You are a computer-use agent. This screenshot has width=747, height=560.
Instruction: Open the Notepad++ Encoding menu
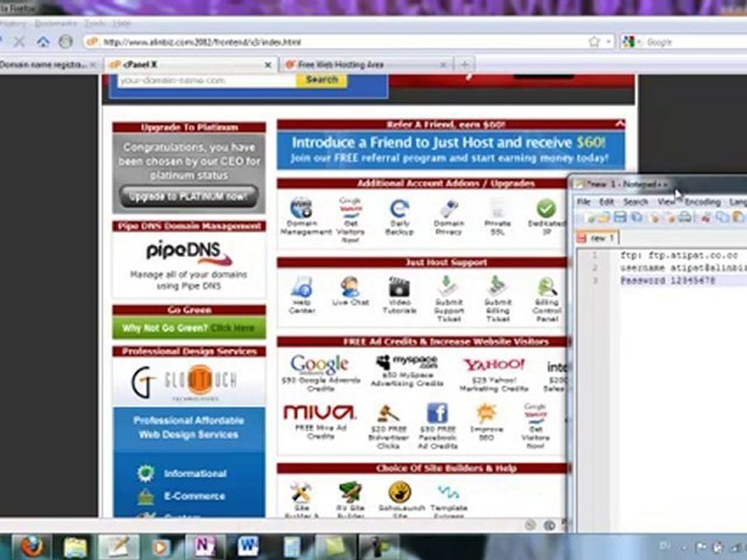703,202
